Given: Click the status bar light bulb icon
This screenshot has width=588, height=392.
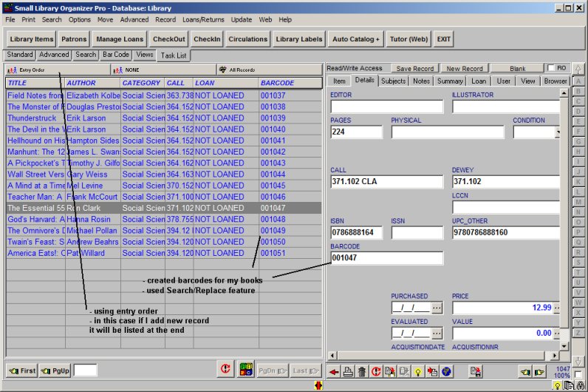Looking at the screenshot, I should [x=557, y=385].
